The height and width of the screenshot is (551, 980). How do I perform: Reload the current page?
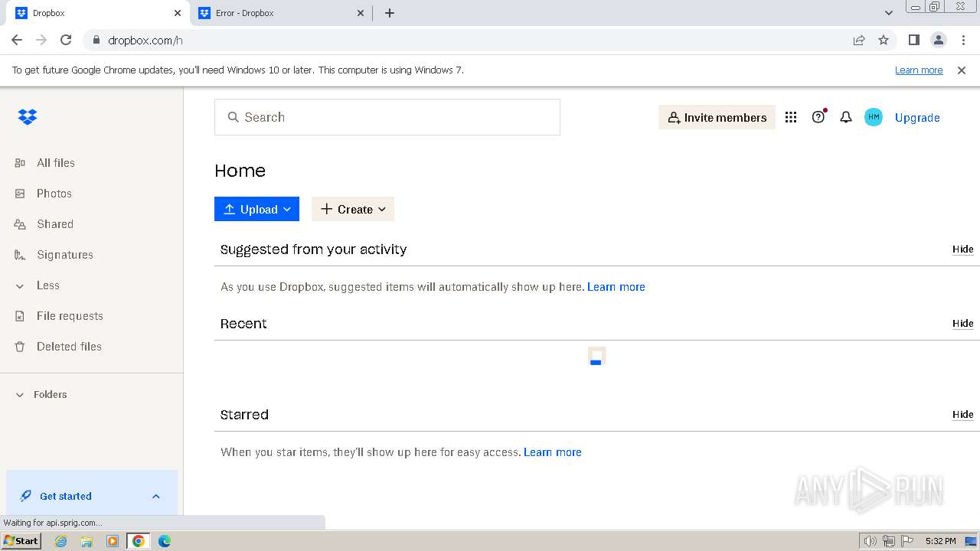click(66, 40)
